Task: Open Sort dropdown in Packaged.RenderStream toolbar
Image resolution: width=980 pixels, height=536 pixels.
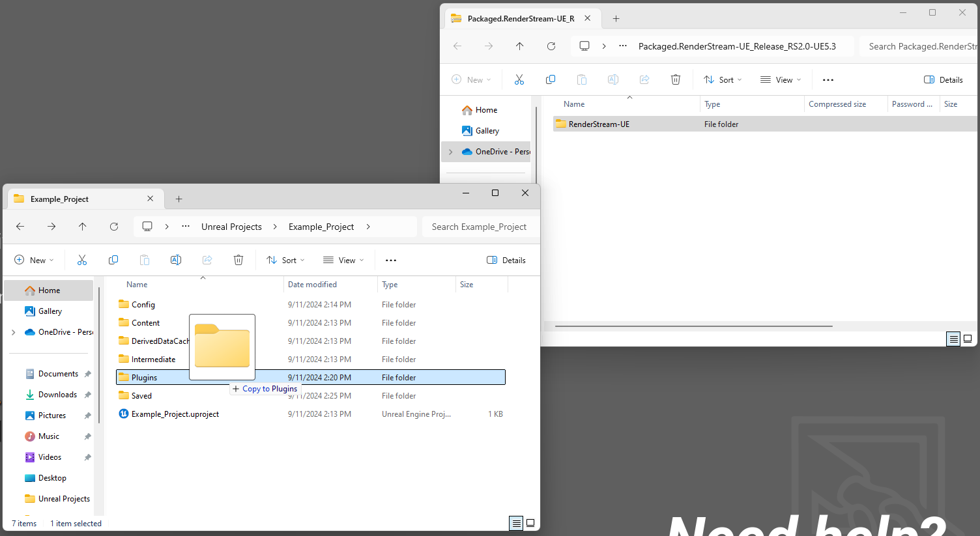Action: coord(723,79)
